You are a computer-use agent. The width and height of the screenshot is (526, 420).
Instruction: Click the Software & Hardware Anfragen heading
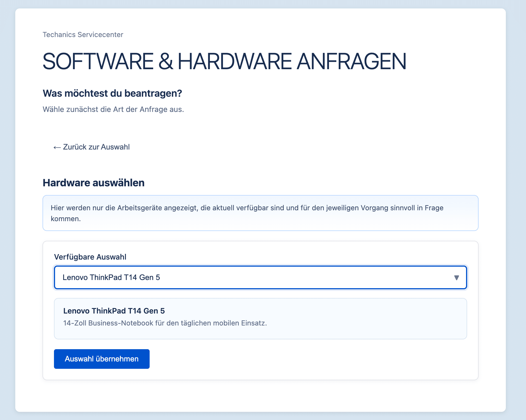[224, 62]
